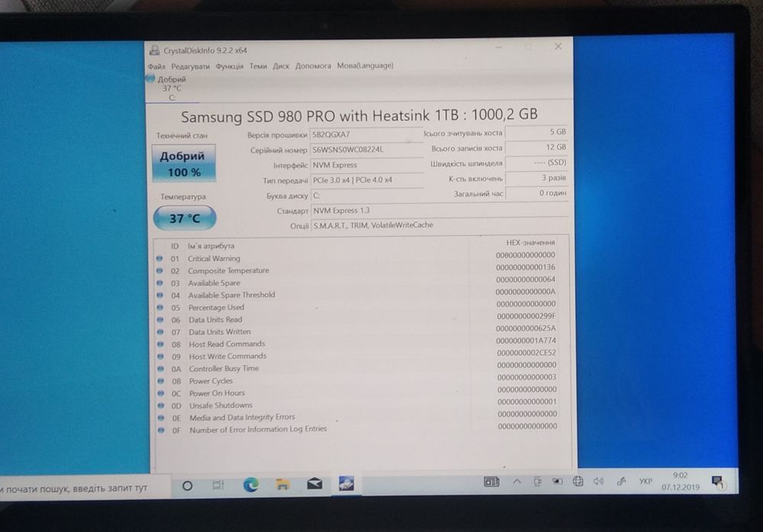
Task: Select the Composite Temperature attribute name
Action: coord(228,271)
